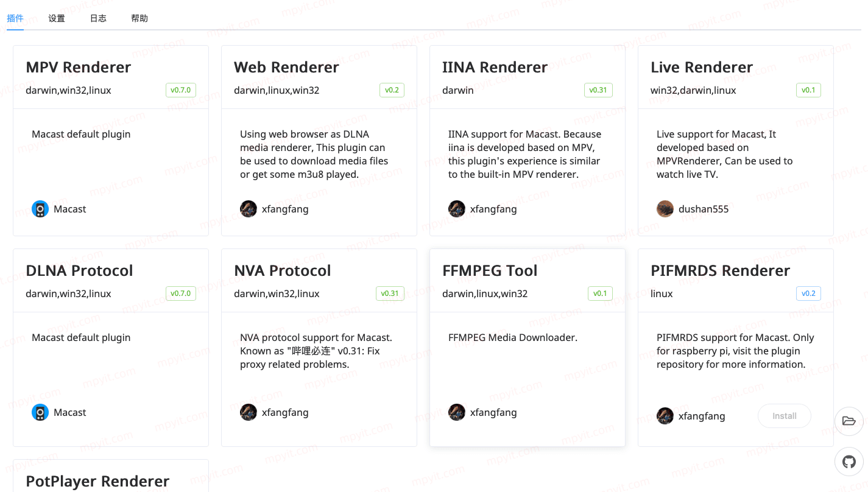Select the PotPlayer Renderer card title
The image size is (868, 492).
pos(97,481)
